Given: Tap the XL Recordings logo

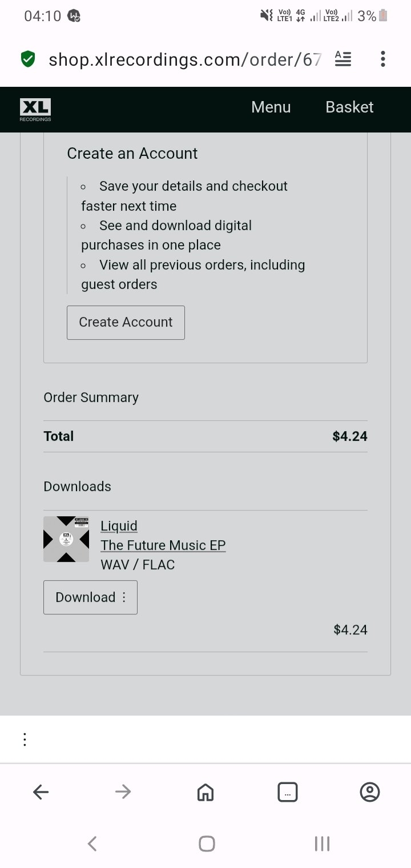Looking at the screenshot, I should pyautogui.click(x=35, y=109).
